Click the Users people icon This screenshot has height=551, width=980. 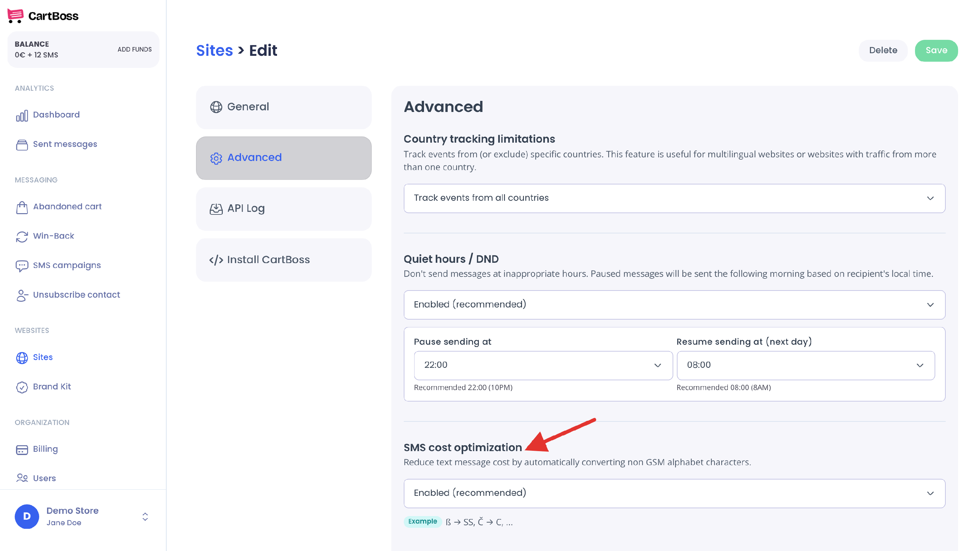22,478
